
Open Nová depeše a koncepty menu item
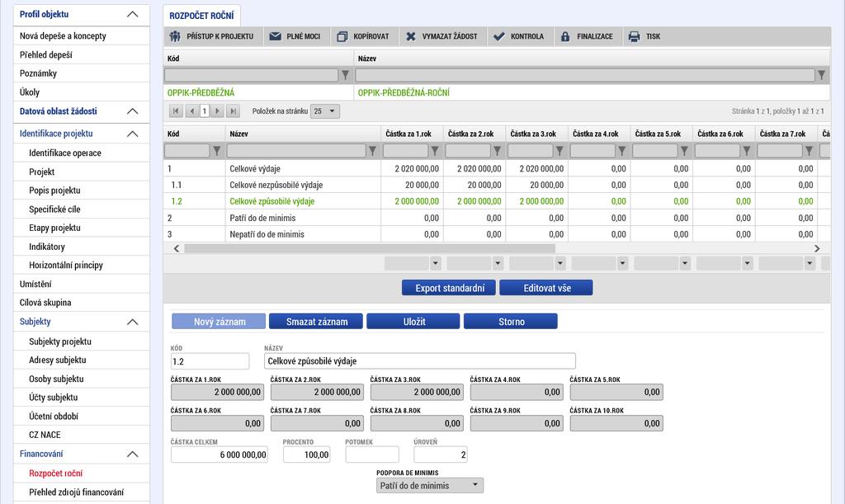point(82,36)
